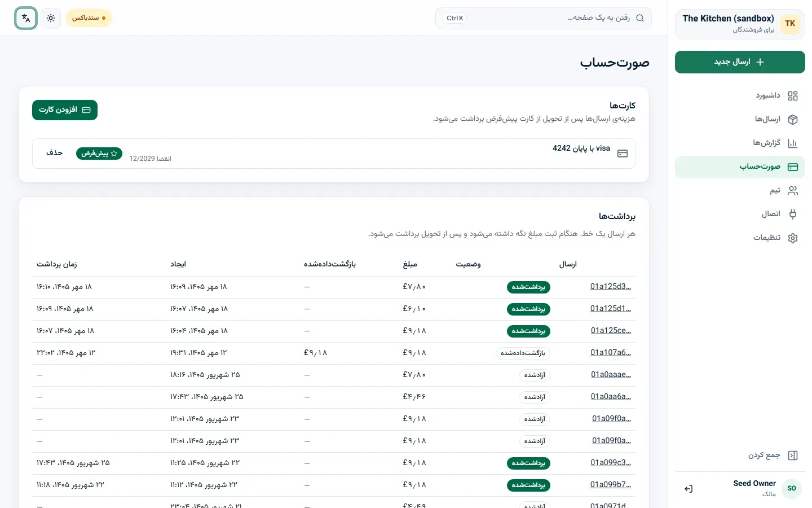The image size is (812, 508).
Task: Open shipment link 01a125ce…
Action: pos(611,331)
